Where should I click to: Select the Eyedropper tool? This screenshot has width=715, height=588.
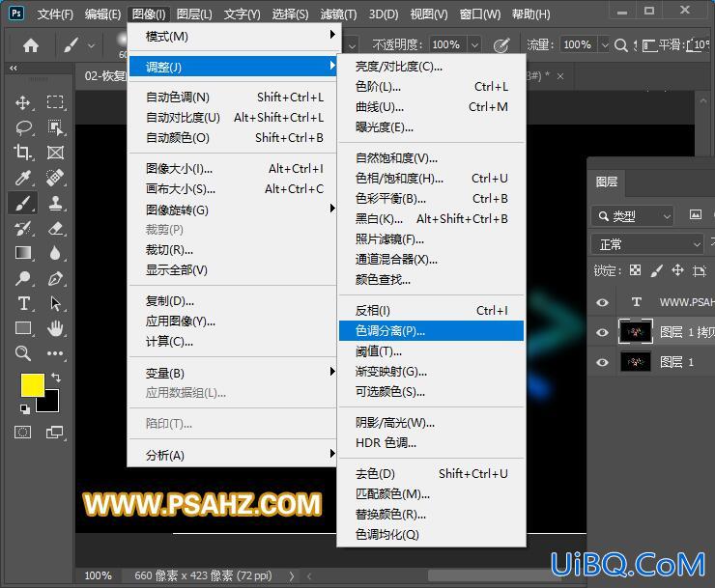tap(23, 178)
